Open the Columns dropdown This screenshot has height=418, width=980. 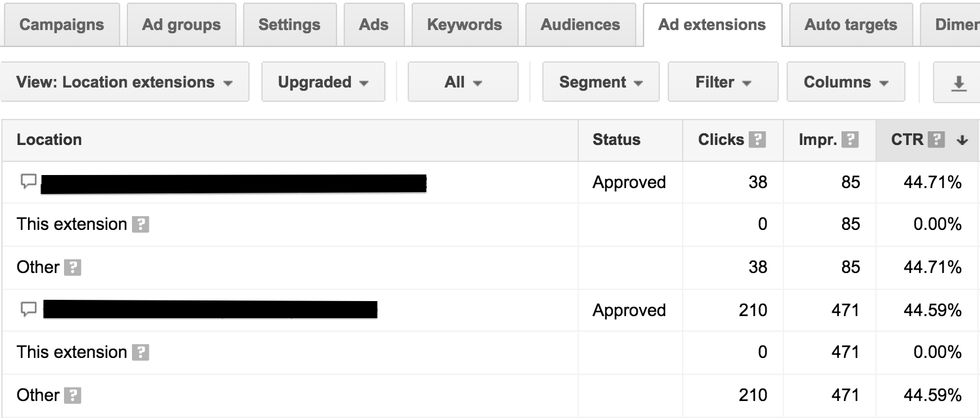(x=846, y=82)
